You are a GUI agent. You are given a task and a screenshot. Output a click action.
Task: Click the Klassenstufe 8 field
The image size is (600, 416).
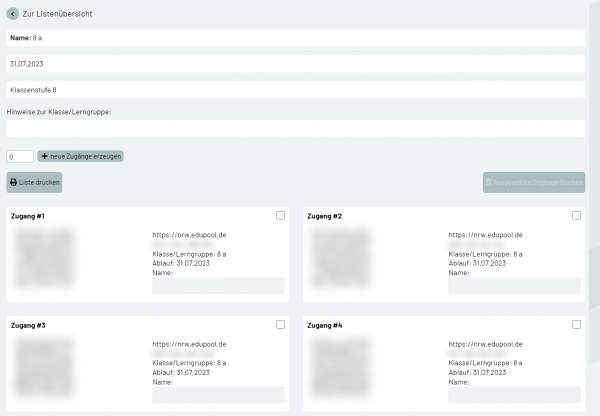pyautogui.click(x=295, y=90)
